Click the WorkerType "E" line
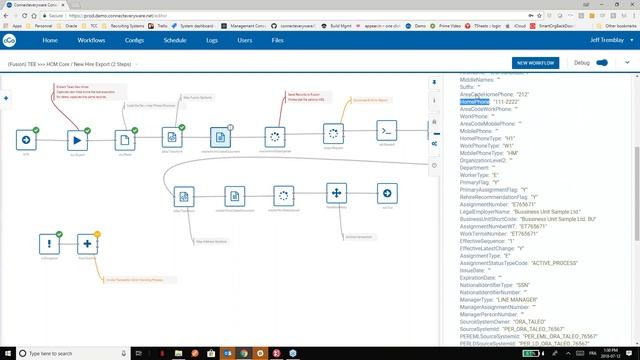The width and height of the screenshot is (640, 360). 479,175
